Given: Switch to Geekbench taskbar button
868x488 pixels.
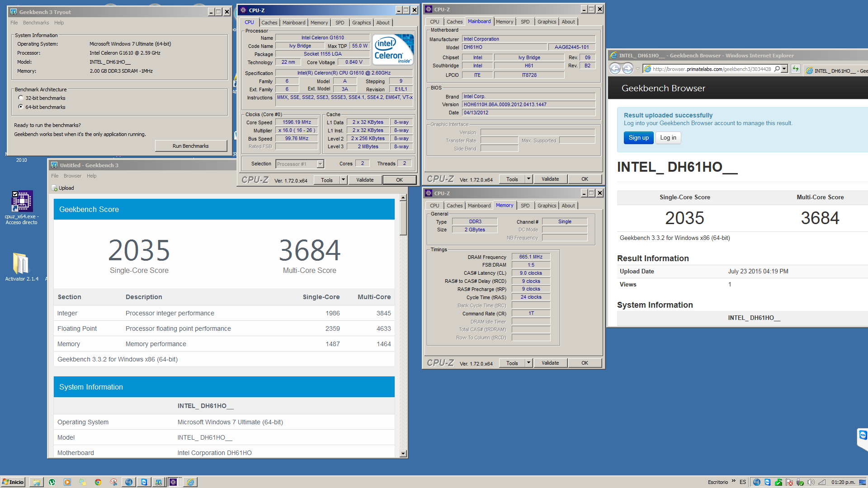Looking at the screenshot, I should pos(159,482).
